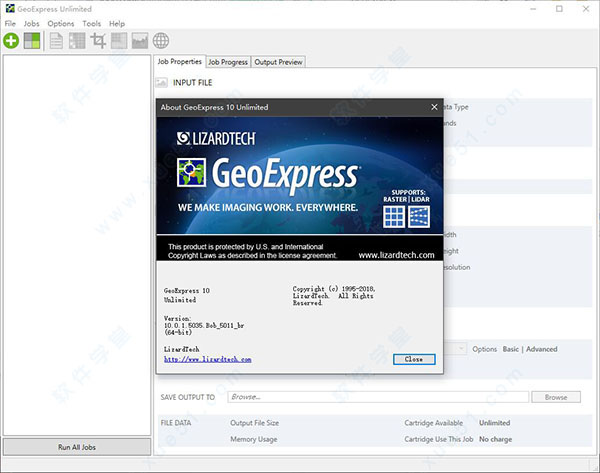
Task: Open the Options menu
Action: click(60, 23)
